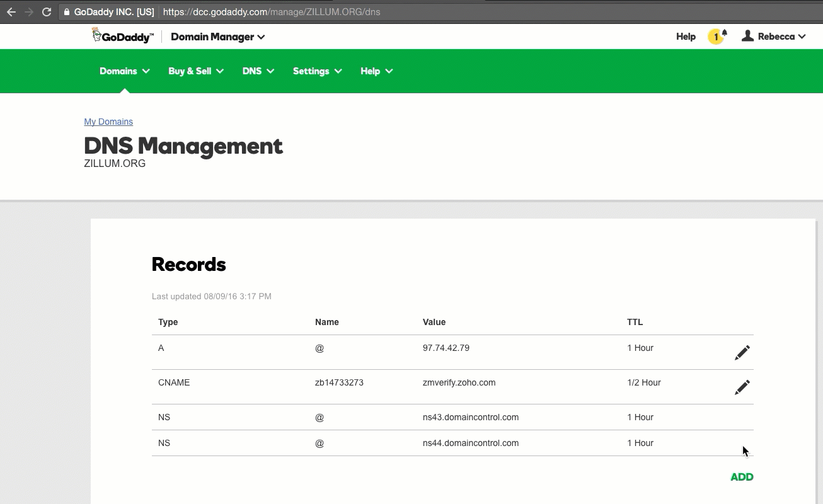Click the GoDaddy logo
Screen dimensions: 823x504
click(123, 36)
